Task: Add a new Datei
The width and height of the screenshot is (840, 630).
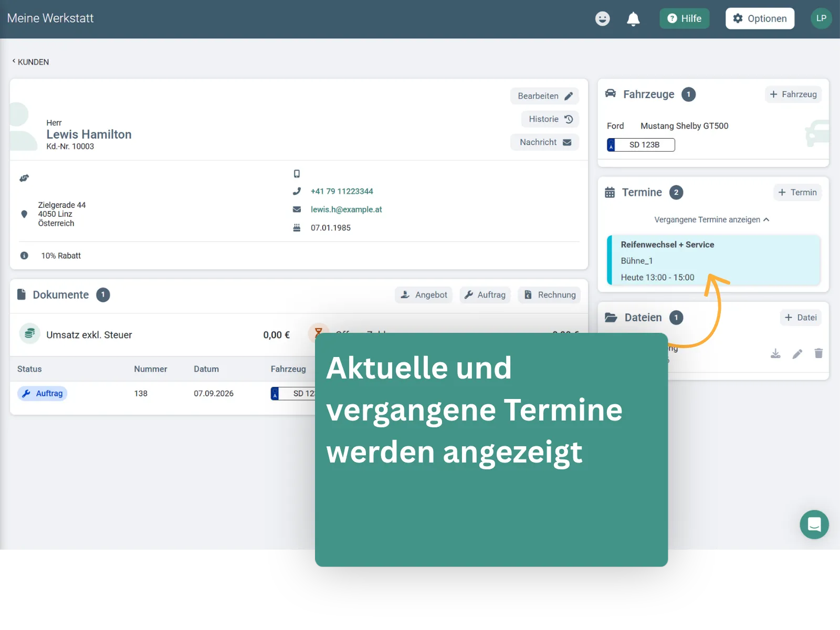Action: click(800, 318)
